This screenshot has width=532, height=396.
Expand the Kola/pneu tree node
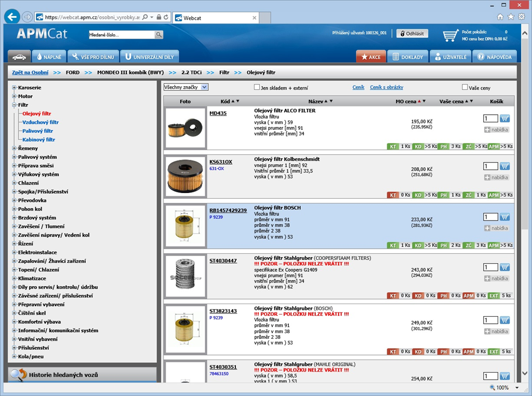(x=14, y=357)
